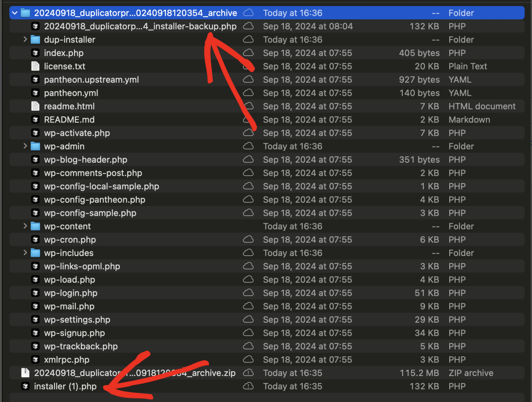Viewport: 532px width, 402px height.
Task: Click the wp-admin folder icon
Action: pyautogui.click(x=35, y=146)
